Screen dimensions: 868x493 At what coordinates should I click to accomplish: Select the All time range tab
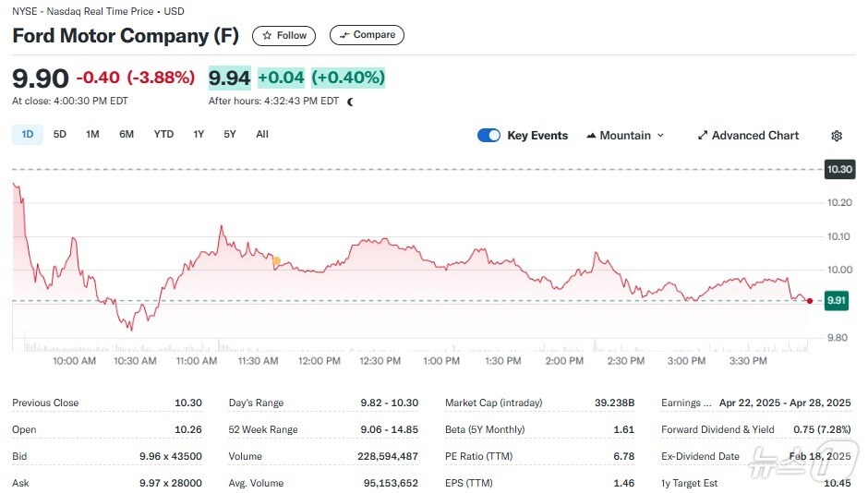[262, 135]
